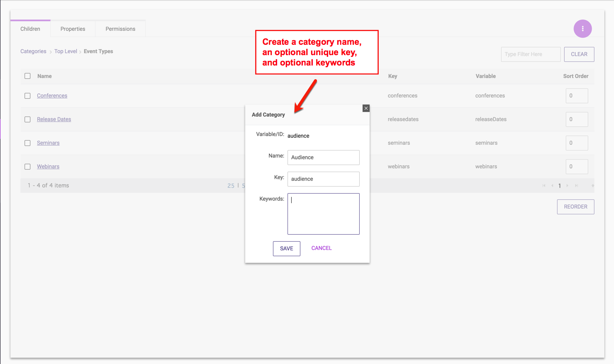Navigate to Top Level in the breadcrumb
The width and height of the screenshot is (614, 364).
(x=66, y=51)
